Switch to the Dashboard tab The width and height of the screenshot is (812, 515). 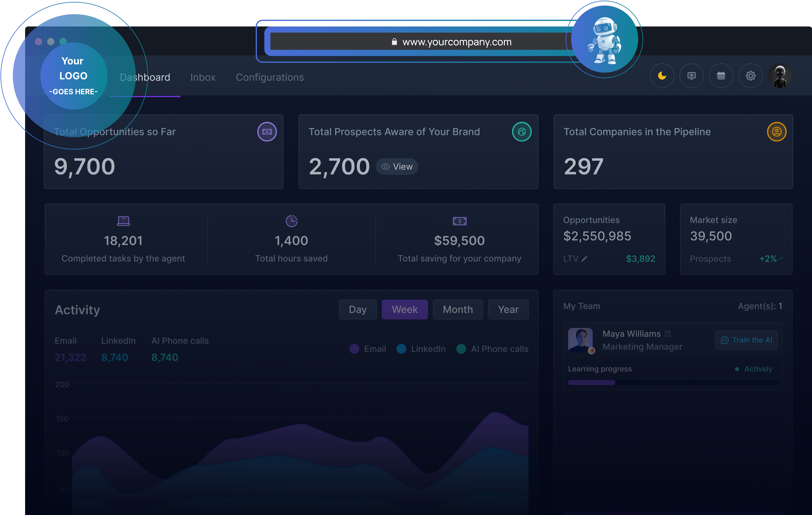pos(145,77)
